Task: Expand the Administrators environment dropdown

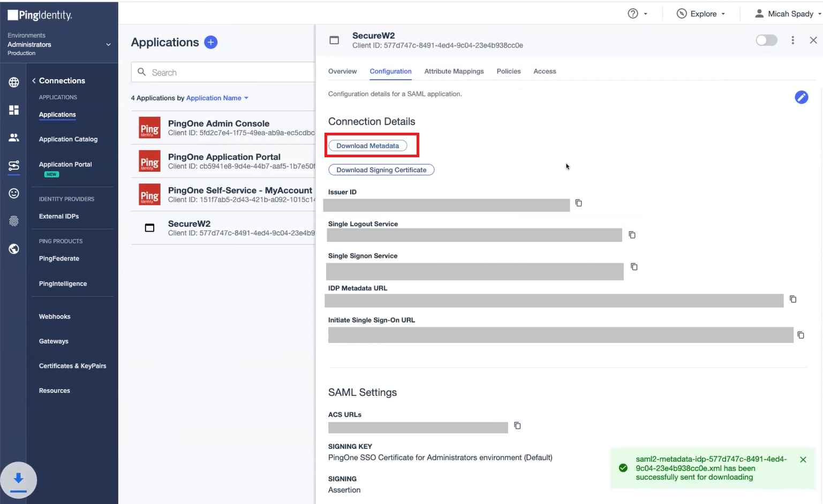Action: point(108,44)
